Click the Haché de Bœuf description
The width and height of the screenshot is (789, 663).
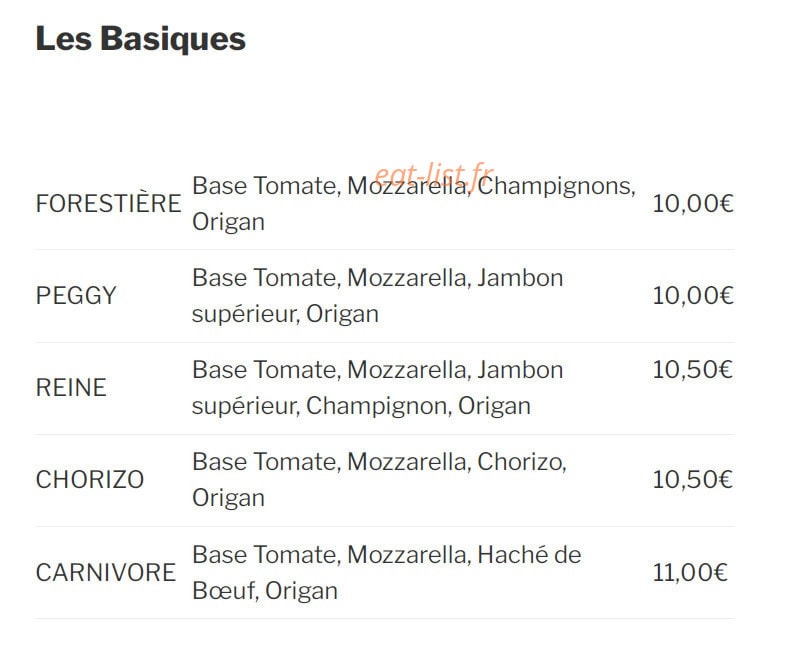click(386, 572)
